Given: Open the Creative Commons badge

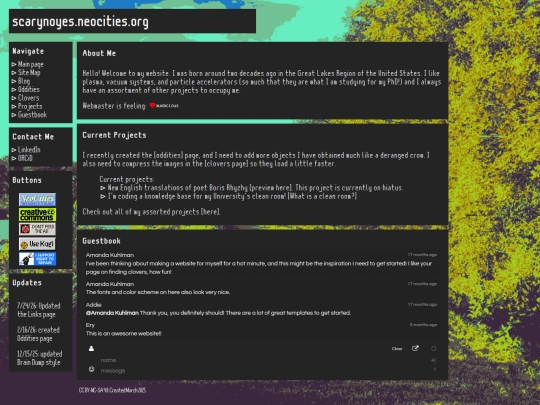Looking at the screenshot, I should coord(38,214).
